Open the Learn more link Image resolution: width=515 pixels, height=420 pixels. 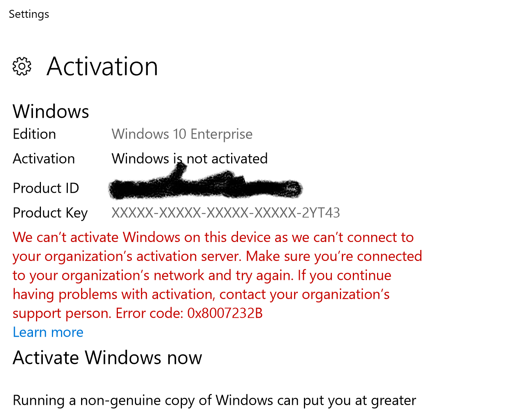click(x=48, y=332)
